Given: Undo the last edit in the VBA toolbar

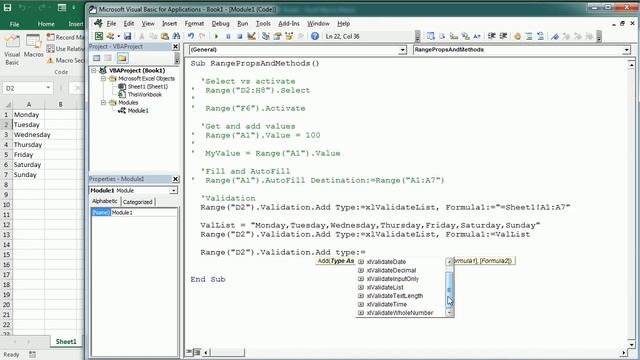Looking at the screenshot, I should point(191,36).
